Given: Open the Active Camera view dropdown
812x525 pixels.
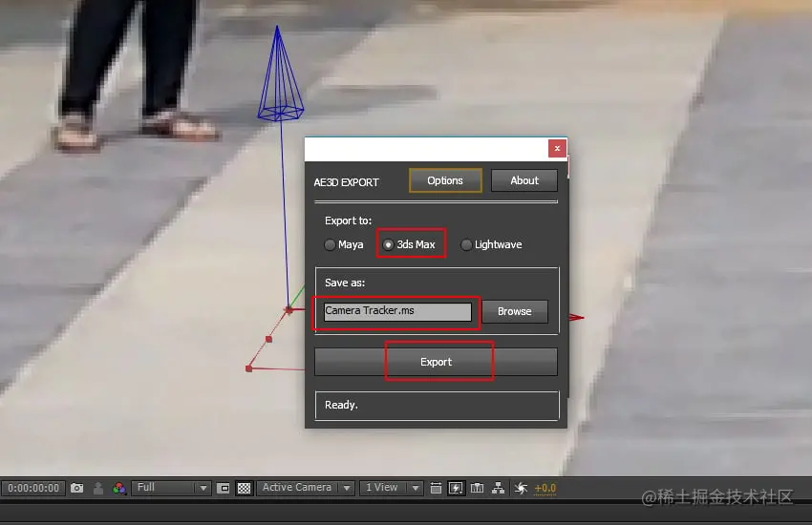Looking at the screenshot, I should coord(306,488).
